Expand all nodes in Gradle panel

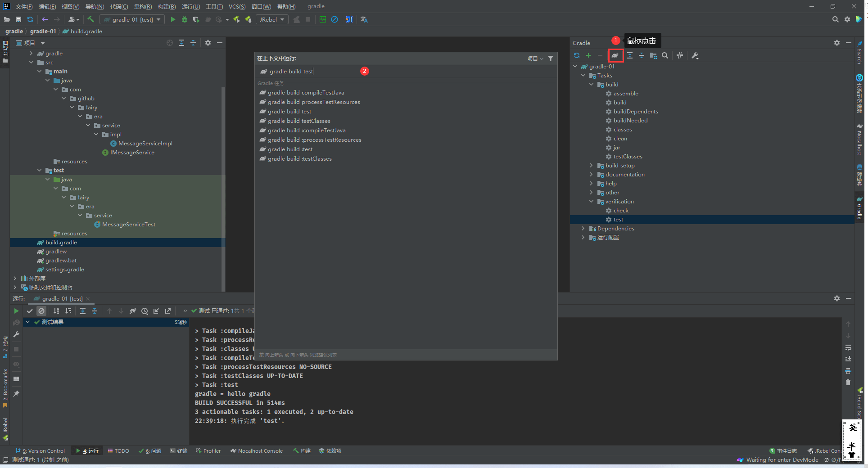click(630, 55)
